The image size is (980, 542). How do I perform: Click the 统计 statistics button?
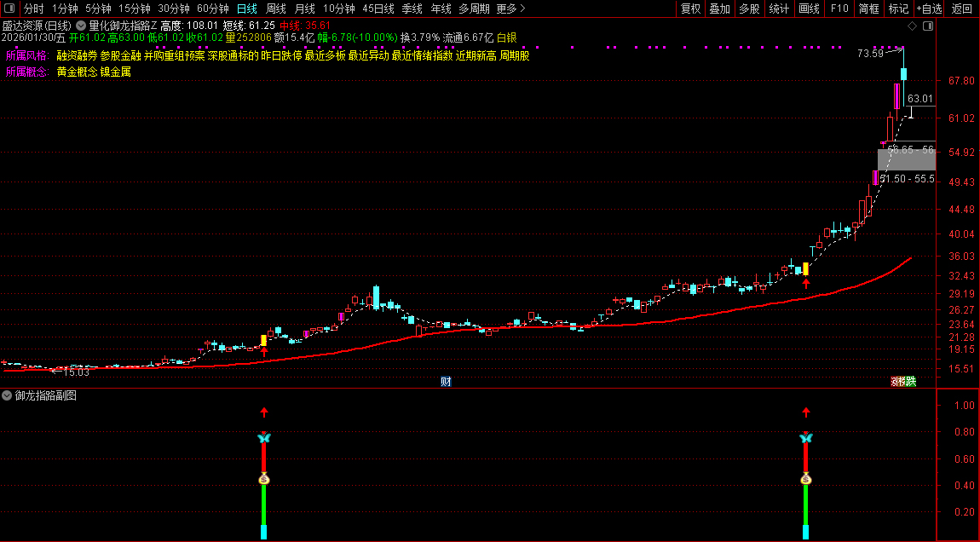coord(779,9)
